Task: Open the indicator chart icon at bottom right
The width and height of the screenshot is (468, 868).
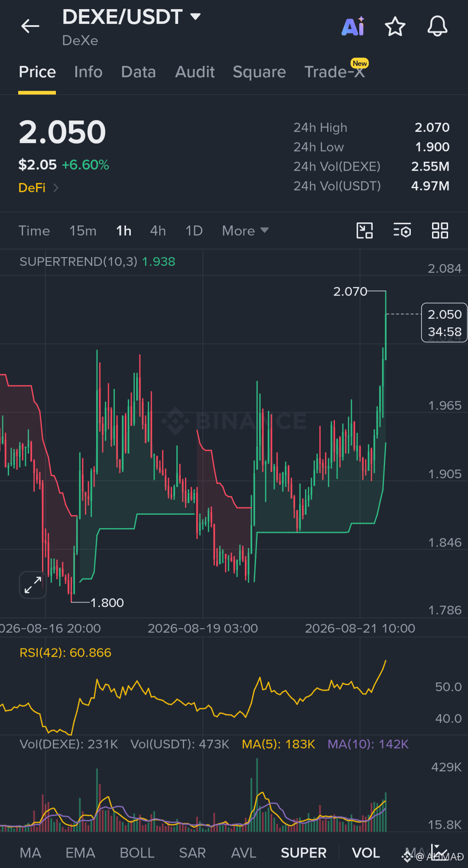Action: pos(439,853)
